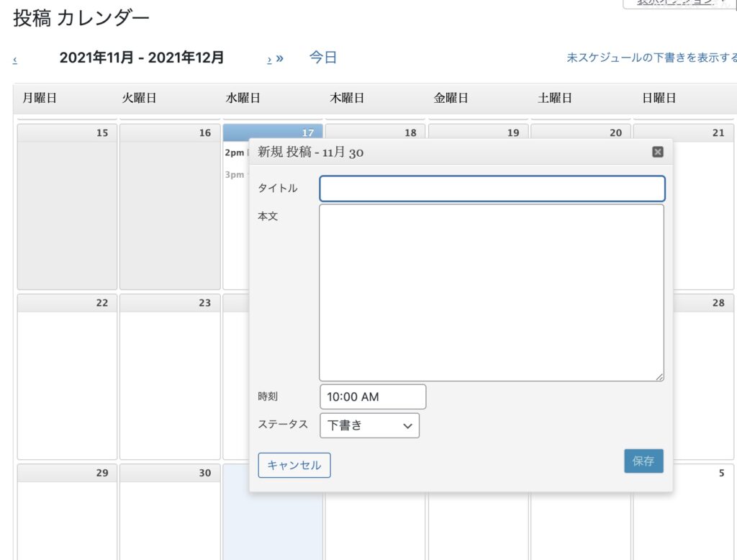Image resolution: width=737 pixels, height=560 pixels.
Task: Close the 新規 投稿 dialog with X icon
Action: (657, 152)
